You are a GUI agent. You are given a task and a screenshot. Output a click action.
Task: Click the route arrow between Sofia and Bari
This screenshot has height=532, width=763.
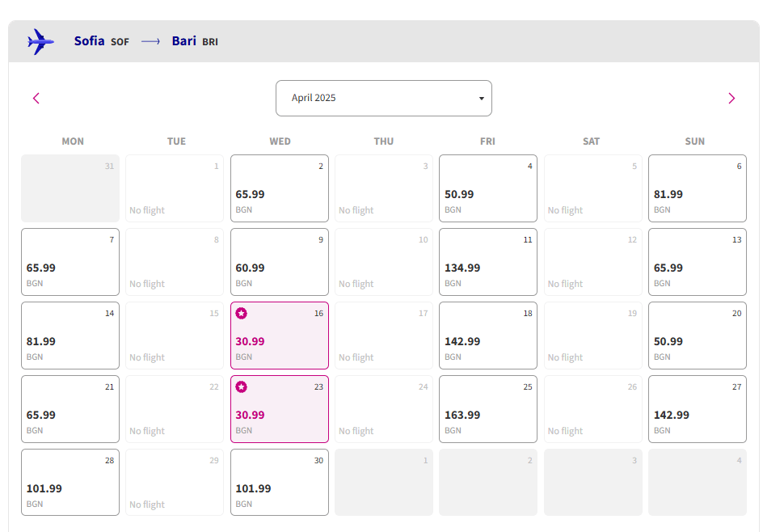[x=150, y=41]
